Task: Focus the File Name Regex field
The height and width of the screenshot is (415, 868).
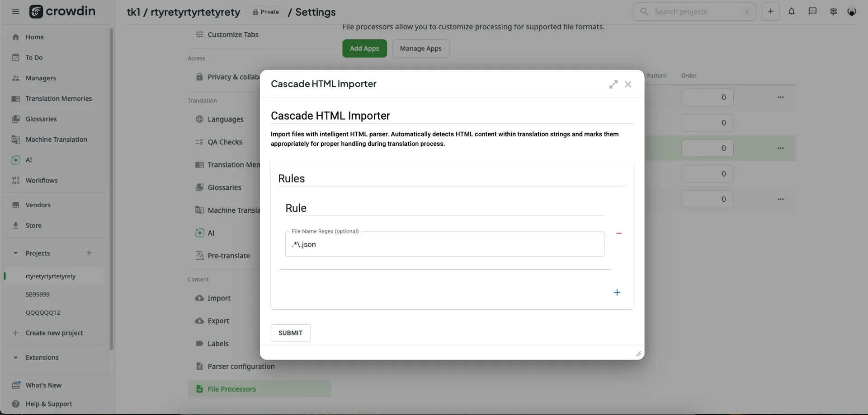Action: point(444,244)
